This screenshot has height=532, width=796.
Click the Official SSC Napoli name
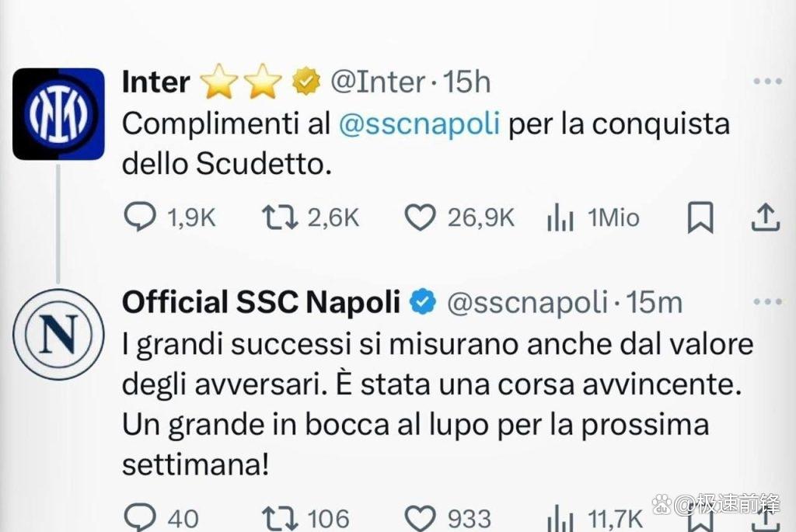click(261, 302)
